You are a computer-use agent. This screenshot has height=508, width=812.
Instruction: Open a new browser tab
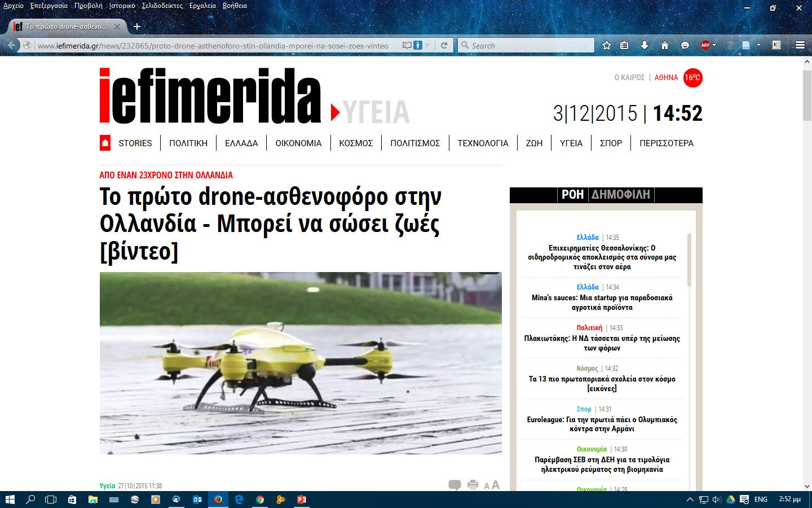[x=136, y=27]
